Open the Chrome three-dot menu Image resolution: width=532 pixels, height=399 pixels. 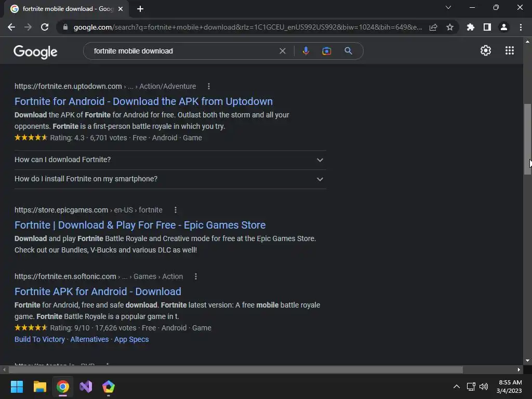pyautogui.click(x=521, y=27)
